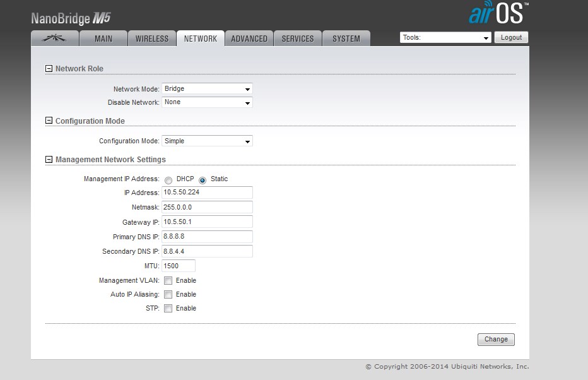The height and width of the screenshot is (380, 588).
Task: Collapse the Configuration Mode section
Action: pyautogui.click(x=49, y=121)
